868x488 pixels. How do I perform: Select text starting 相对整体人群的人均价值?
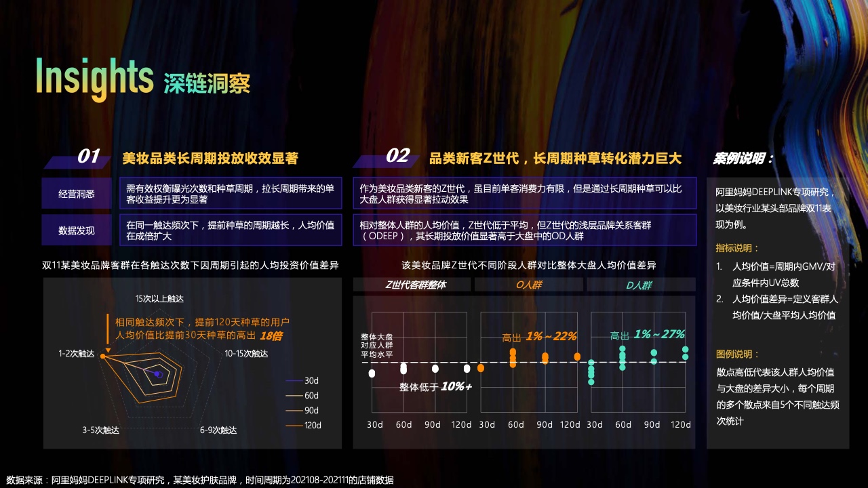coord(505,230)
